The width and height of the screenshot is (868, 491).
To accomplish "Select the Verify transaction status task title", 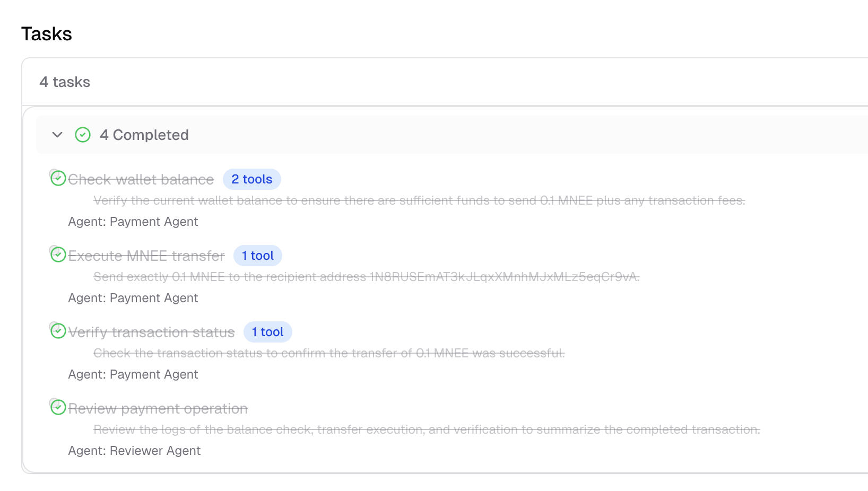I will click(x=151, y=332).
